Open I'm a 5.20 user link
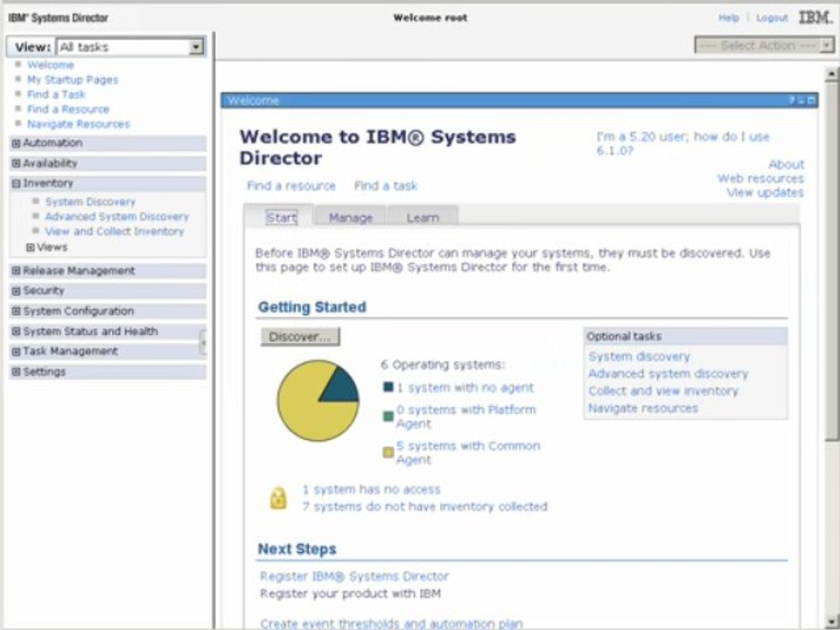Viewport: 840px width, 630px height. (683, 143)
